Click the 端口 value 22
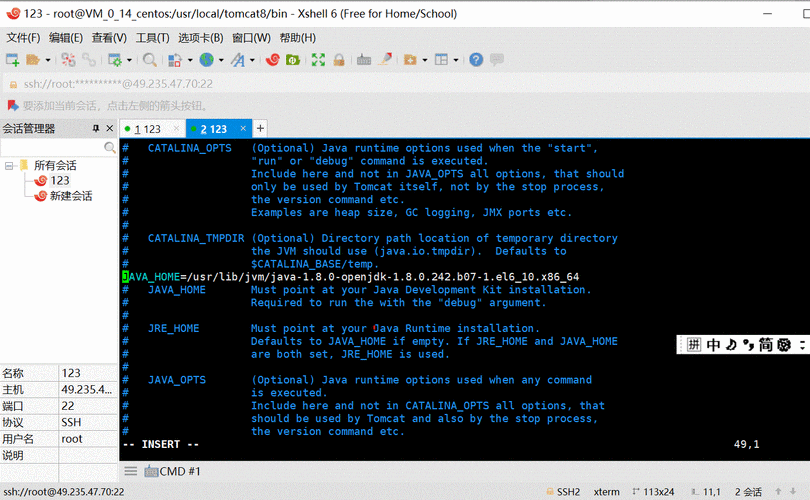Viewport: 810px width, 500px height. pyautogui.click(x=68, y=406)
